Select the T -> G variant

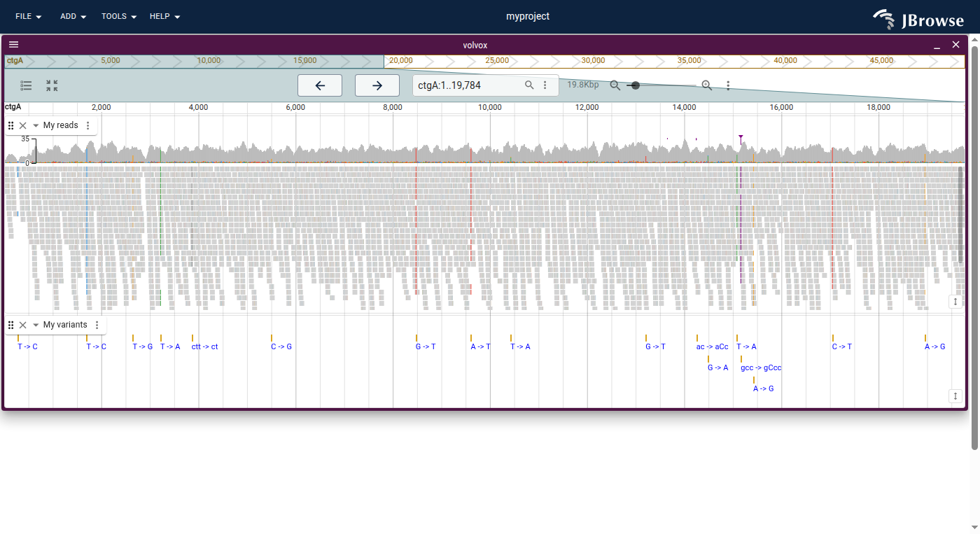(x=143, y=346)
